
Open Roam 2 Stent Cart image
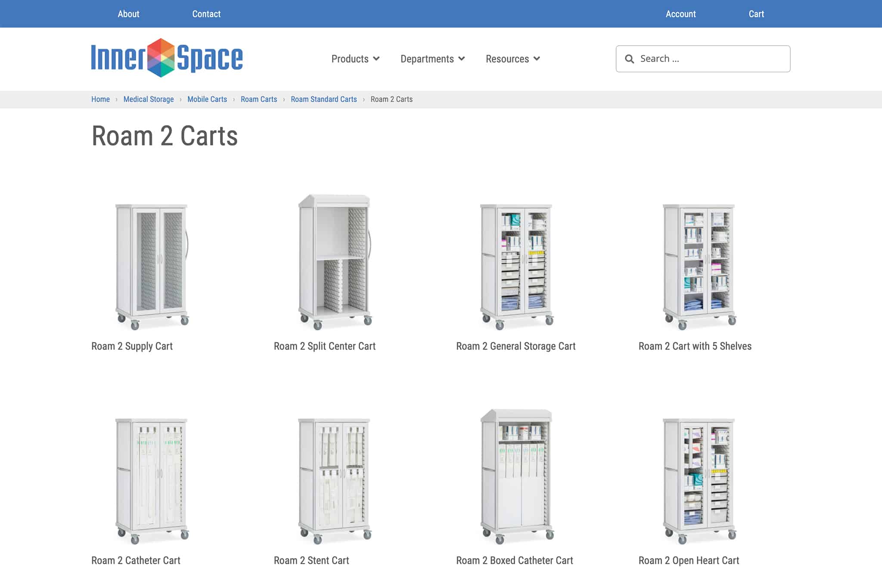[335, 481]
